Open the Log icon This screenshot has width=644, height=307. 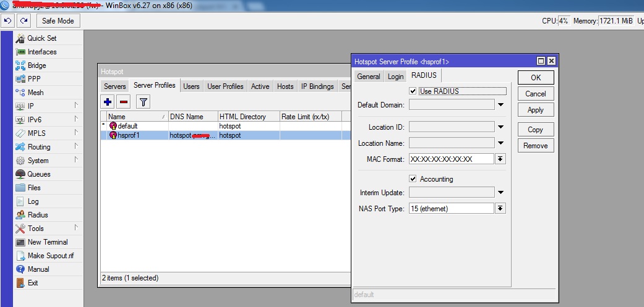[x=20, y=201]
